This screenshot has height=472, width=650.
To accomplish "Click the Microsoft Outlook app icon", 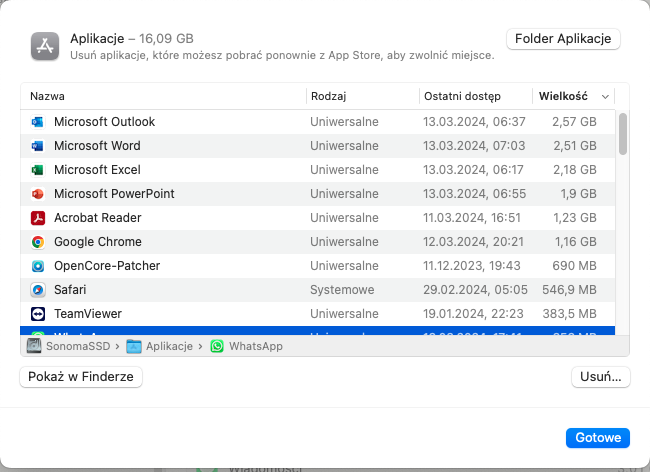I will point(38,122).
